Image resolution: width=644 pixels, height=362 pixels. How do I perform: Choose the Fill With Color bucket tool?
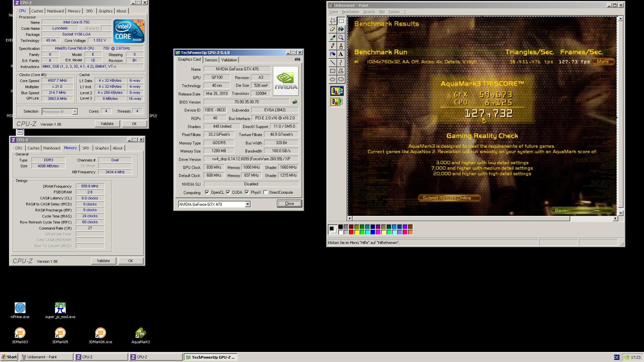[x=341, y=29]
